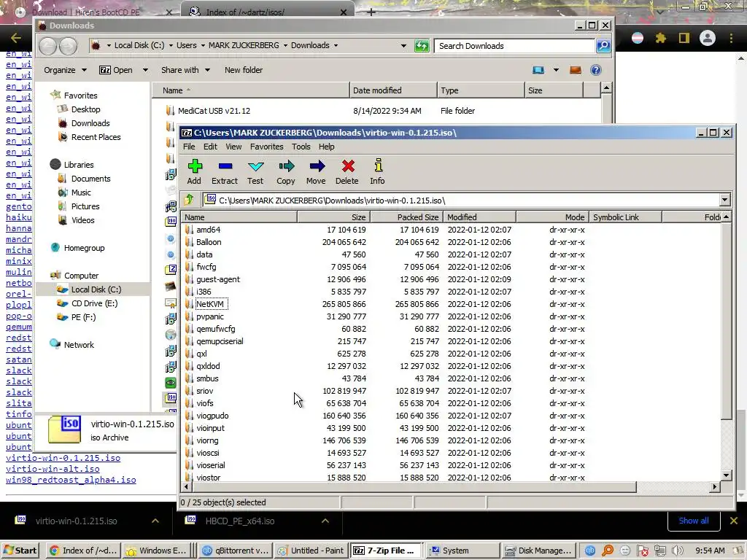Screen dimensions: 747x560
Task: Click the Copy toolbar icon in 7-Zip
Action: point(286,171)
